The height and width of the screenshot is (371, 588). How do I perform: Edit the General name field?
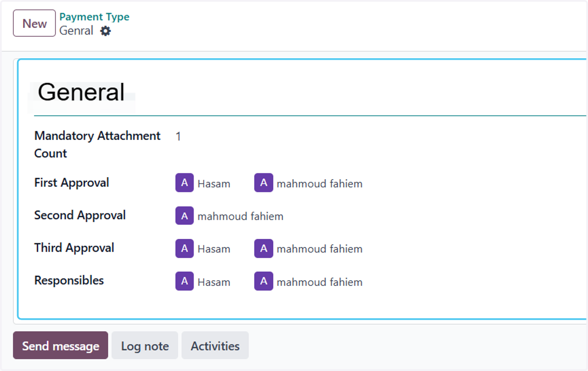310,92
